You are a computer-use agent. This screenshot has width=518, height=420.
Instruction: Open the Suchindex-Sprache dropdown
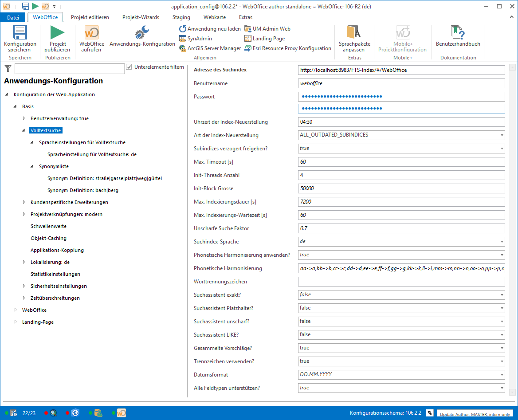502,242
